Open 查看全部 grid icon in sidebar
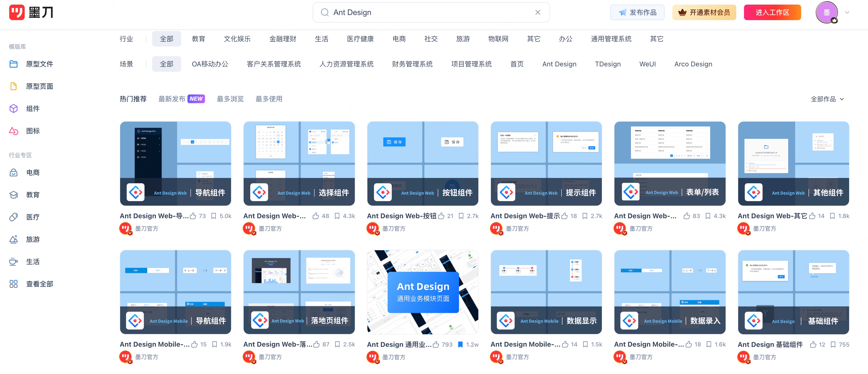 click(14, 284)
